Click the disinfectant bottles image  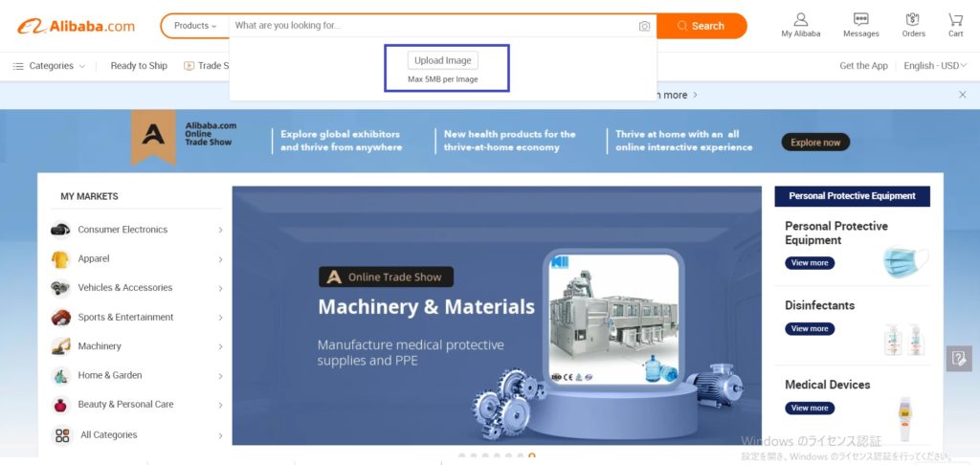(x=903, y=340)
